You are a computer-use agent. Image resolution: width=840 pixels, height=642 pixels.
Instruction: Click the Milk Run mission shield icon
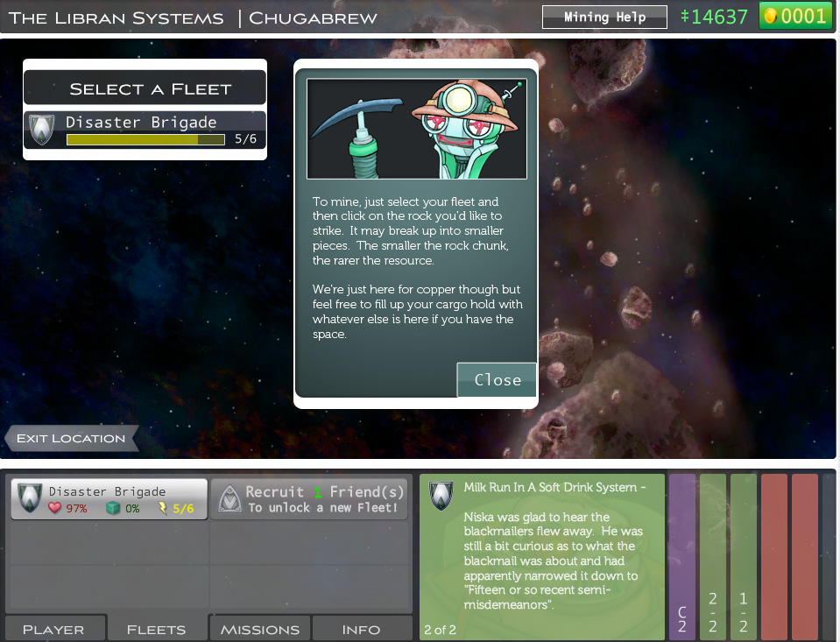click(441, 496)
